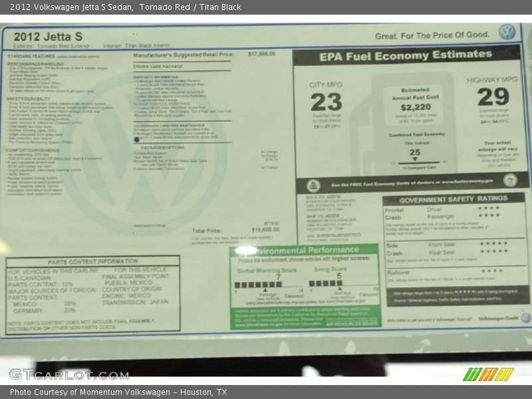
Task: Click the 'PUEBLA, MEXICO' assembly point text
Action: 128,283
